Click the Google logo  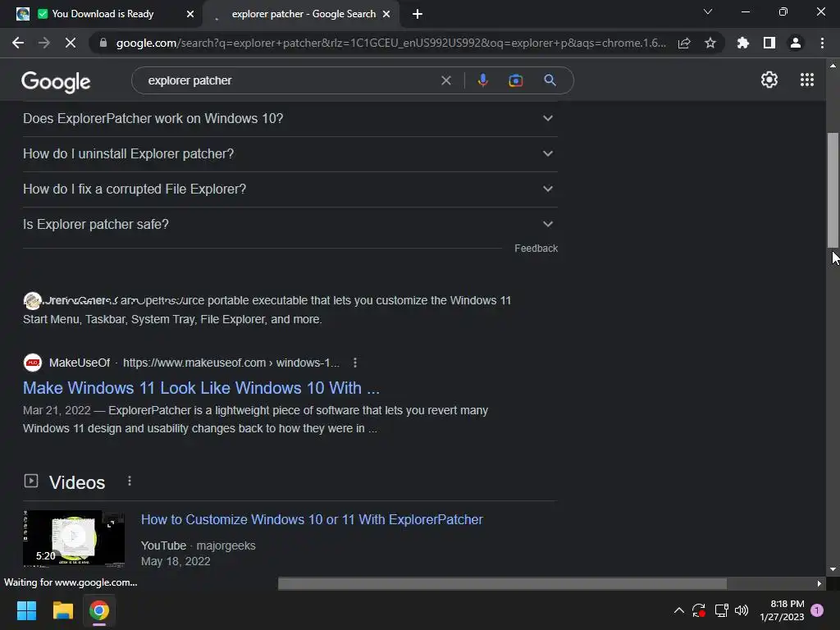56,81
